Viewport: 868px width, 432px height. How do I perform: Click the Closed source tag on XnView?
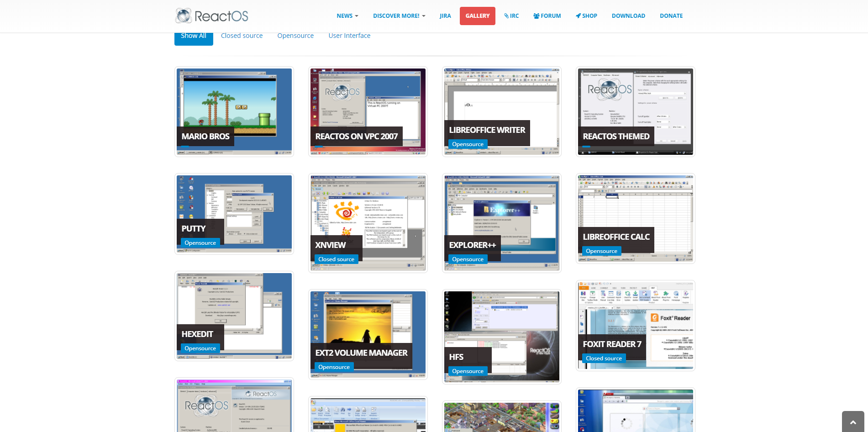(337, 259)
